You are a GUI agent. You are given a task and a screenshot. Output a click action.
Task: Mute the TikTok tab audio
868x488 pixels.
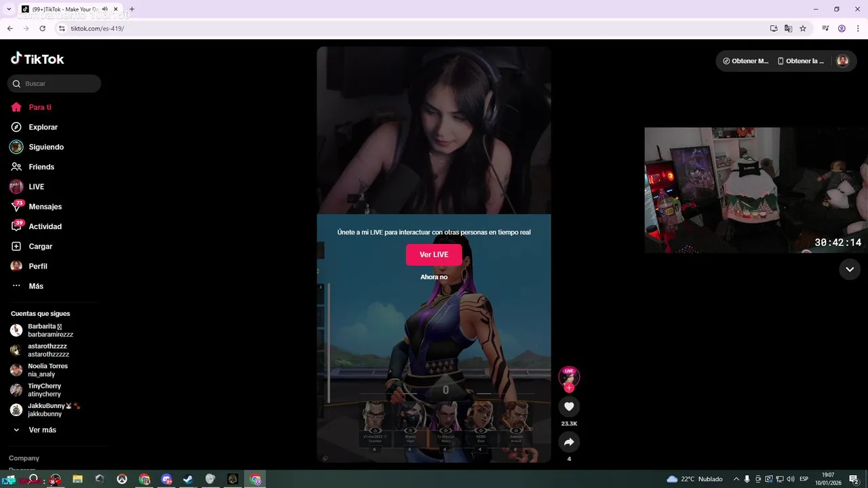(x=104, y=9)
